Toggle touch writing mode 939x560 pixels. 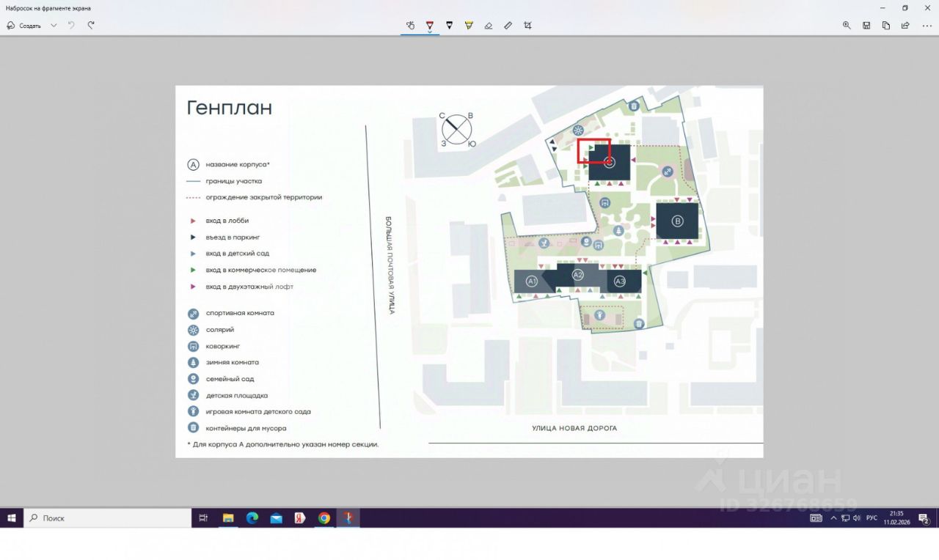[x=410, y=25]
